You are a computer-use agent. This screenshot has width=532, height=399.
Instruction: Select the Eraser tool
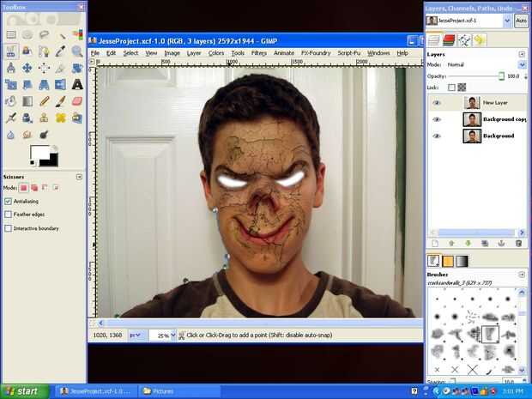point(77,101)
